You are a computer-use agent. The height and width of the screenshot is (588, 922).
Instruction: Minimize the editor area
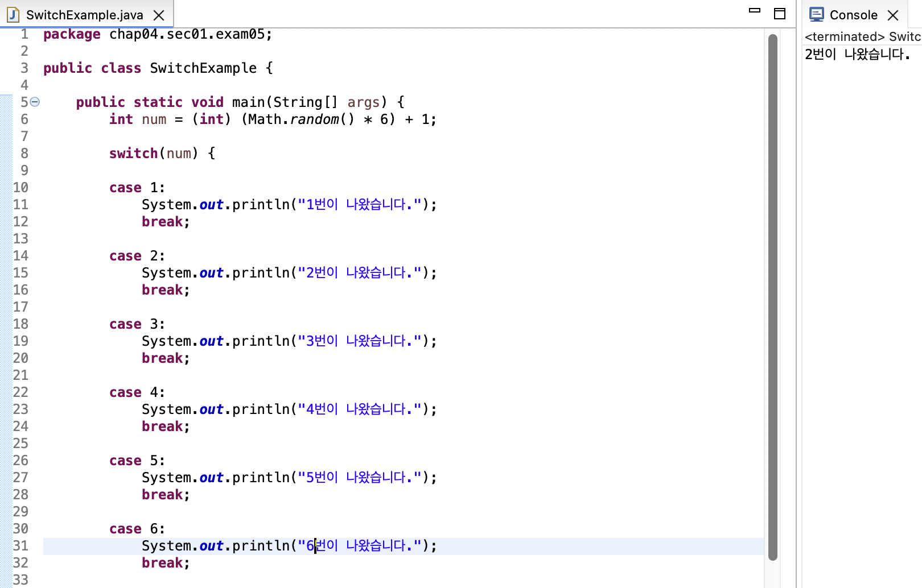pyautogui.click(x=755, y=10)
